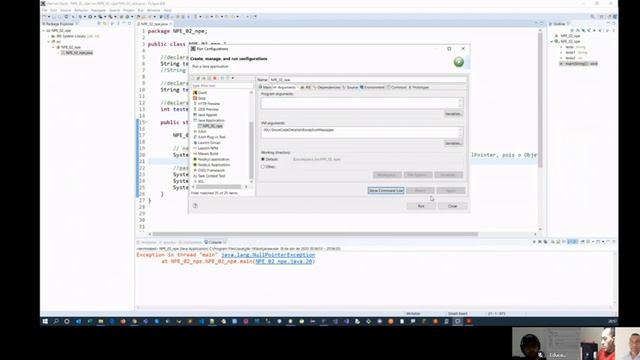Viewport: 640px width, 360px height.
Task: Click the new prototype icon in Run Configurations toolbar
Action: (198, 78)
